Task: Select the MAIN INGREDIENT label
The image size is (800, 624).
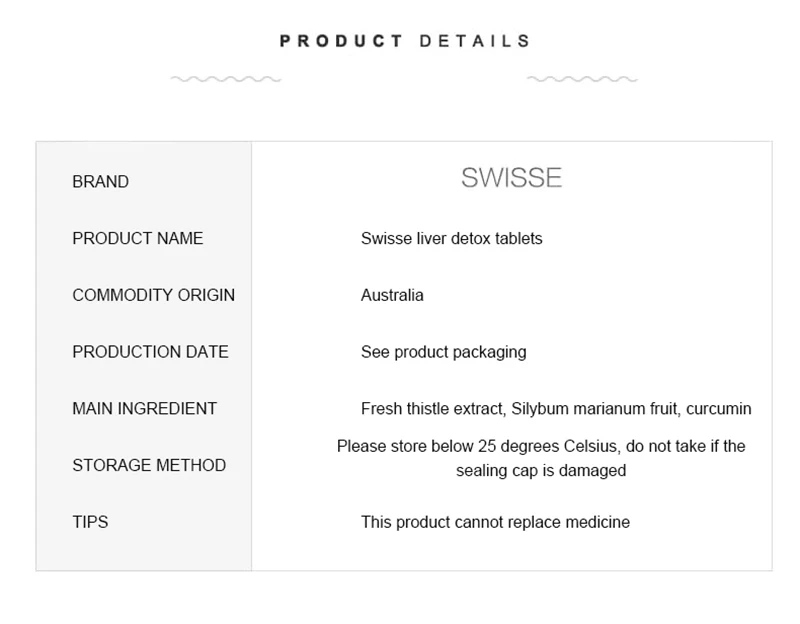Action: 144,408
